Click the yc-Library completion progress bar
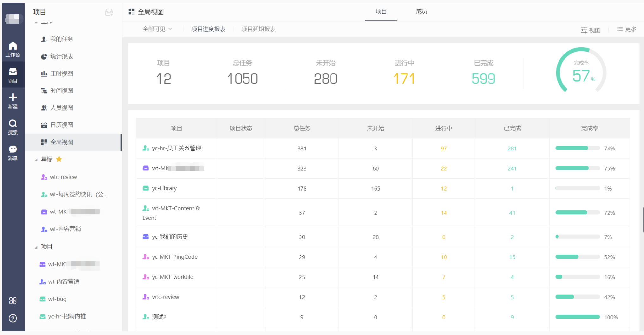Viewport: 644px width, 335px height. 577,188
